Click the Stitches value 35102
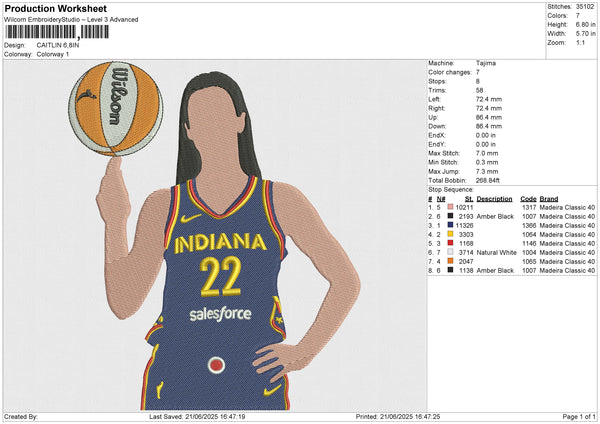Screen dimensions: 600x424 [x=585, y=7]
